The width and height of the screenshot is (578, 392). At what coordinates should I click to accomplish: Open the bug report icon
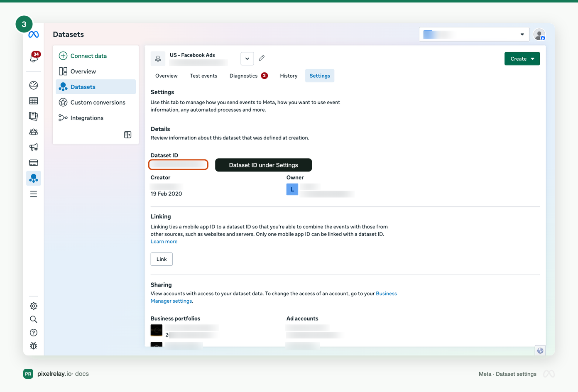click(34, 346)
